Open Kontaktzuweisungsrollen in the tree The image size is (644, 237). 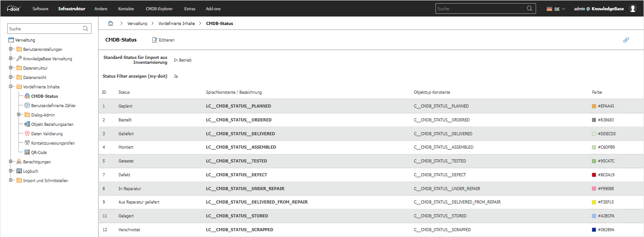(53, 143)
